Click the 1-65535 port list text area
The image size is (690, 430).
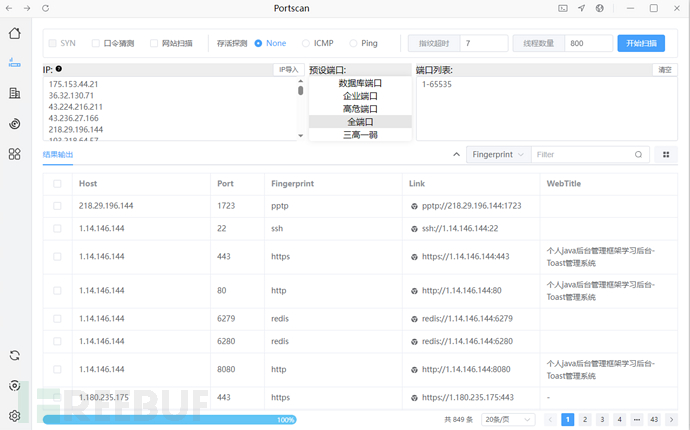pyautogui.click(x=547, y=109)
